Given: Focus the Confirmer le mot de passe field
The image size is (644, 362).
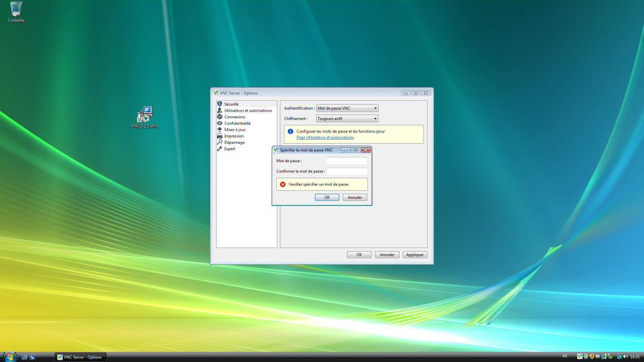Looking at the screenshot, I should 346,172.
